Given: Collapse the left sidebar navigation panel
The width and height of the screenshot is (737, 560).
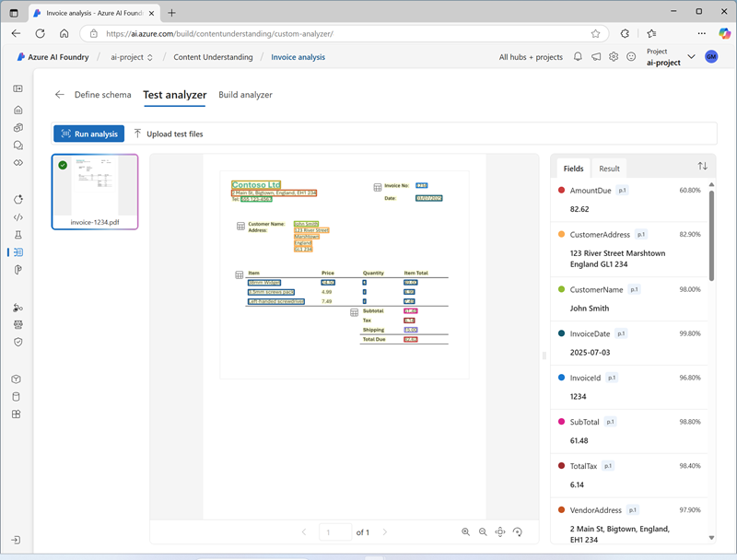Looking at the screenshot, I should coord(18,88).
